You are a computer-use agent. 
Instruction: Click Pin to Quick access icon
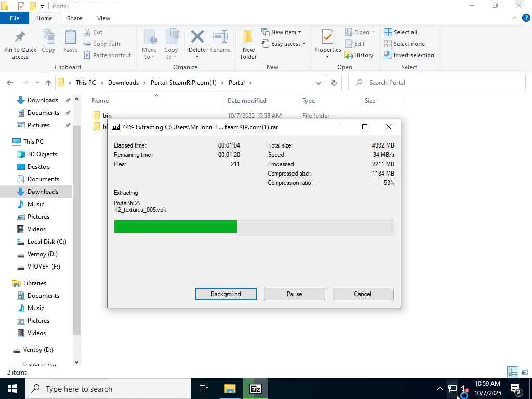point(20,37)
